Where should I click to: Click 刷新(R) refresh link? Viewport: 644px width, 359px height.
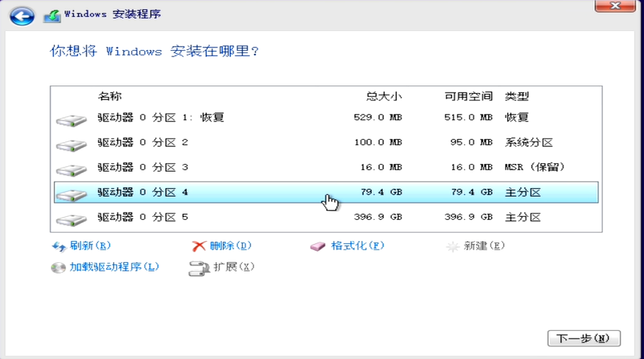coord(90,246)
